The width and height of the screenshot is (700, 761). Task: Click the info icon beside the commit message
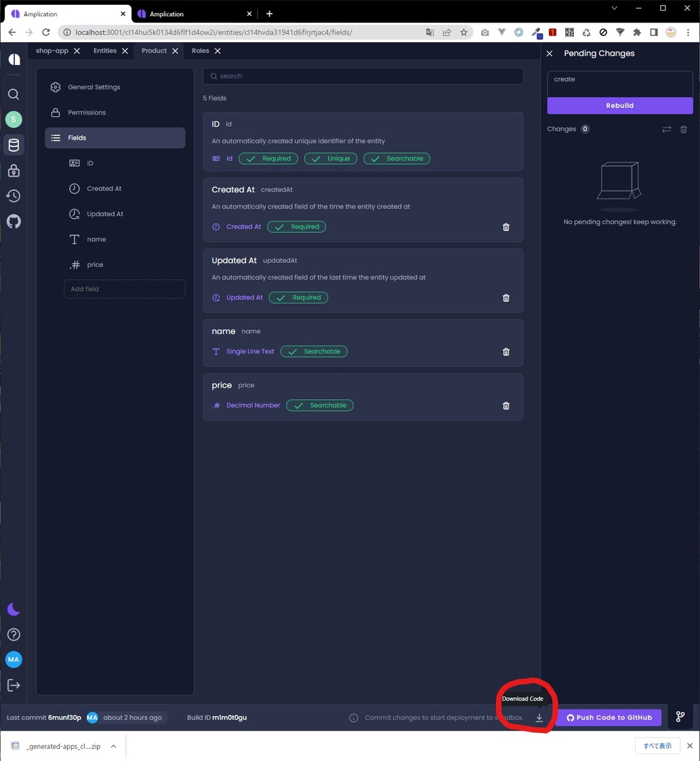point(354,718)
